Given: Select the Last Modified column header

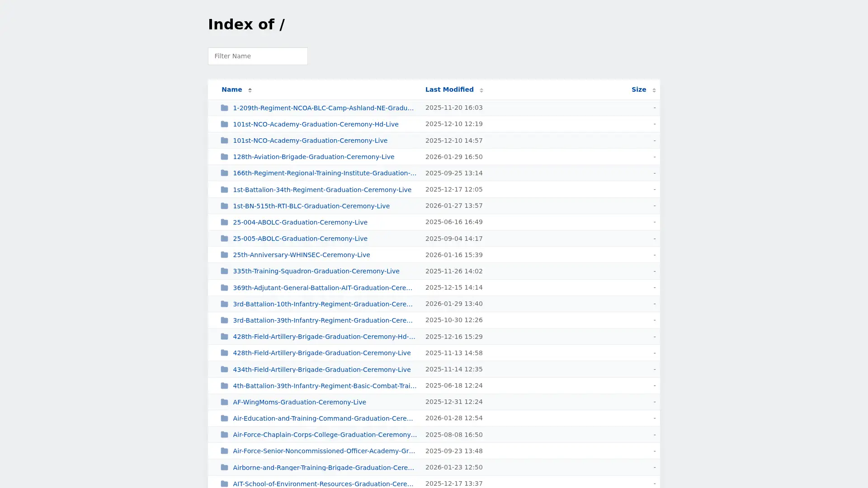Looking at the screenshot, I should click(x=449, y=89).
